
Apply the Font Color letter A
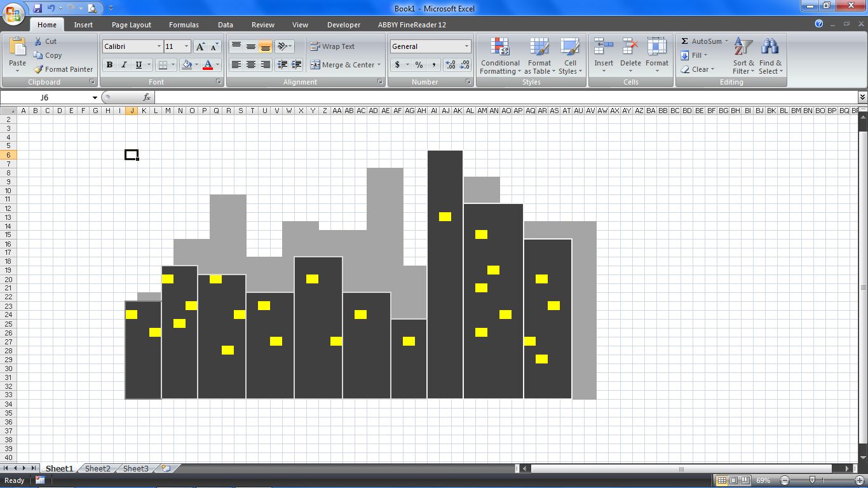tap(207, 65)
